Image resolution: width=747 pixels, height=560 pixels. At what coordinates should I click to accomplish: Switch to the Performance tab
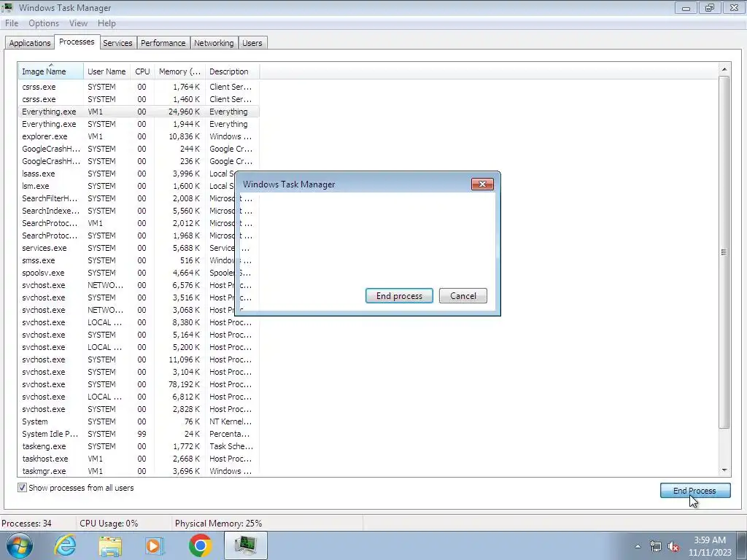(163, 43)
